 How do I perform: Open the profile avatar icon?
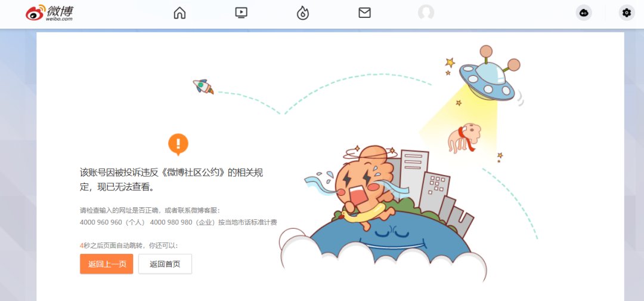coord(426,13)
